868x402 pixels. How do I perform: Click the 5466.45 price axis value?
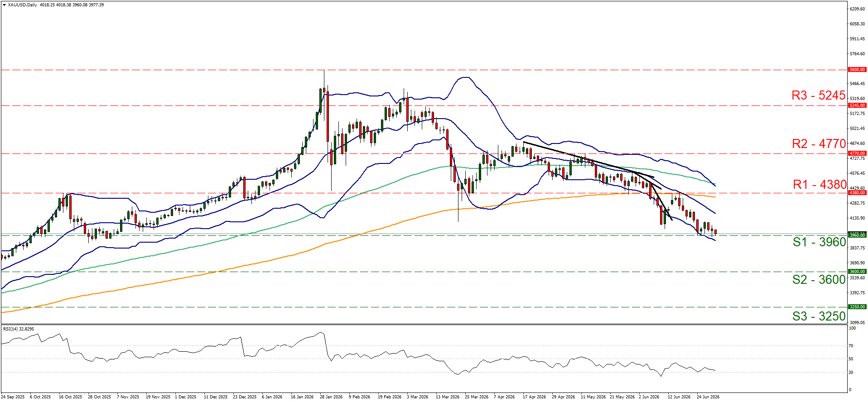point(857,84)
